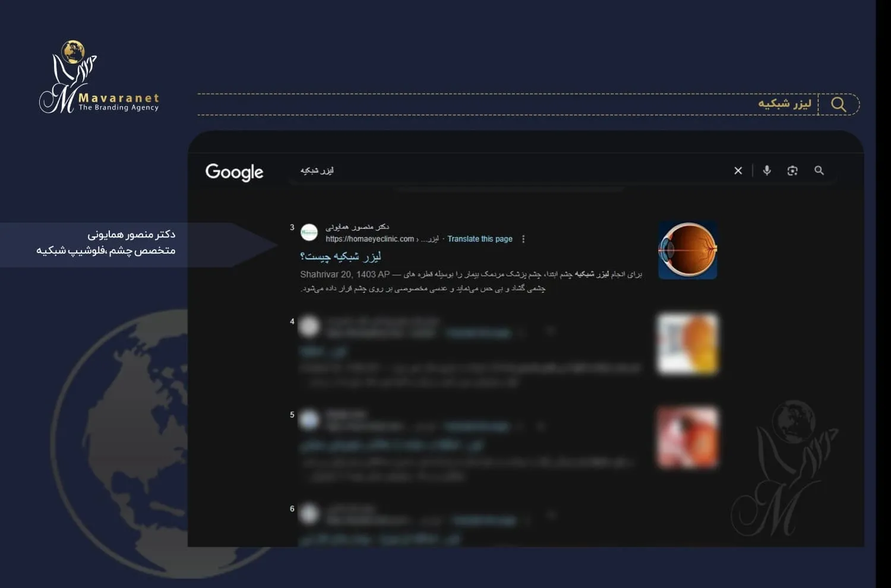Click the Mavaranet Branding Agency logo
Viewport: 891px width, 588px height.
click(x=99, y=78)
